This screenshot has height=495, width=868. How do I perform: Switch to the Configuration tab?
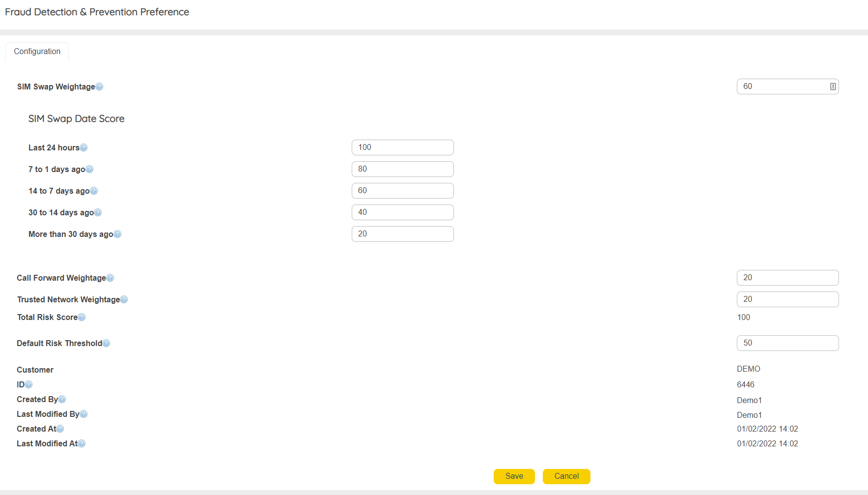click(x=37, y=52)
